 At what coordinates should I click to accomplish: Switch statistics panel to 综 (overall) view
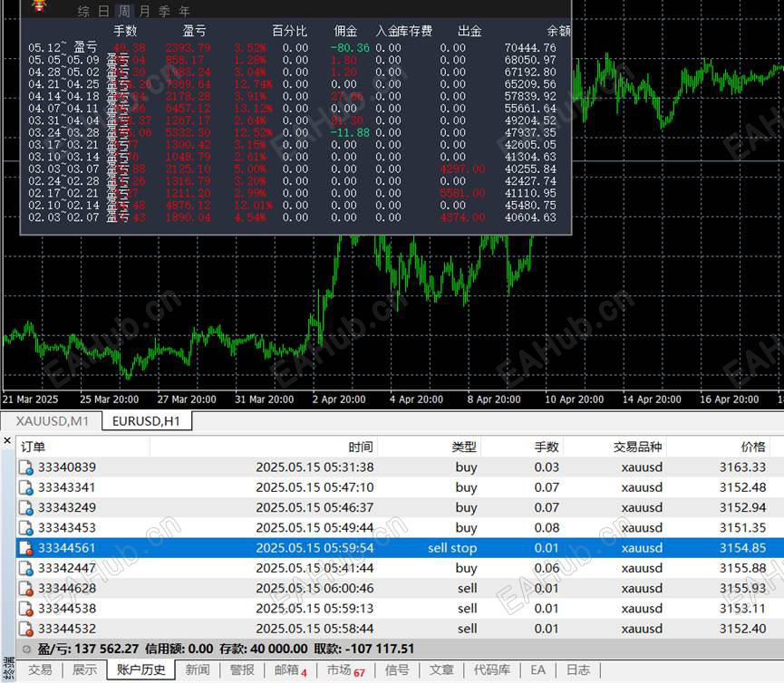coord(83,11)
